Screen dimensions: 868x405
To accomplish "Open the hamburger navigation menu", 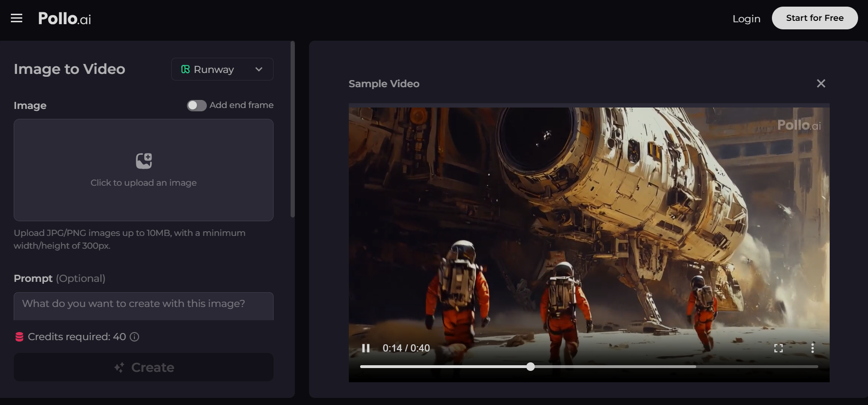I will tap(17, 18).
